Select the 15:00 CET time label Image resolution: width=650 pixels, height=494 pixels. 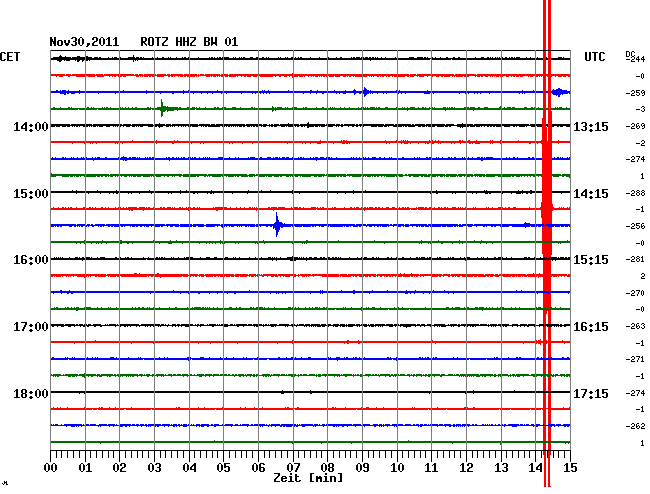[31, 194]
